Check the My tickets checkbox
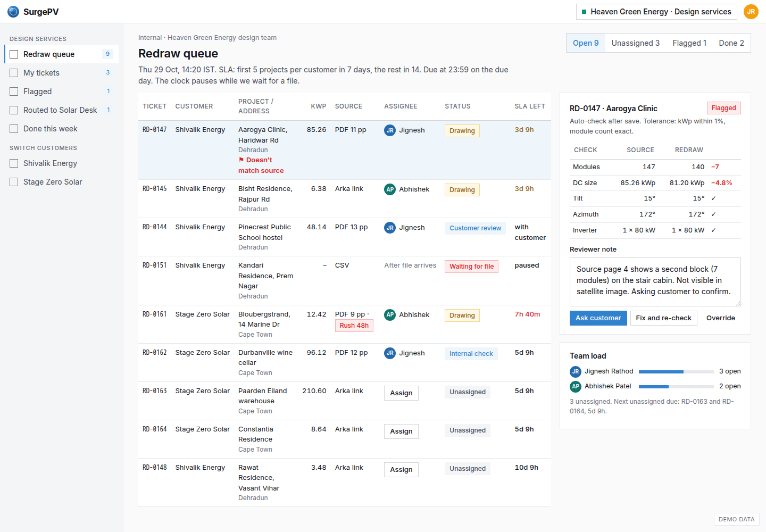The width and height of the screenshot is (766, 532). 14,73
